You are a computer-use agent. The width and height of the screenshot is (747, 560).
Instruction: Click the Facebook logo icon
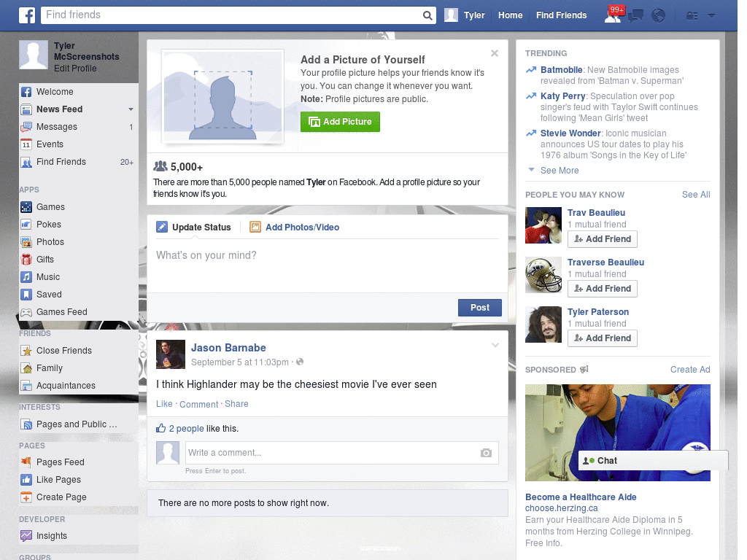click(27, 15)
